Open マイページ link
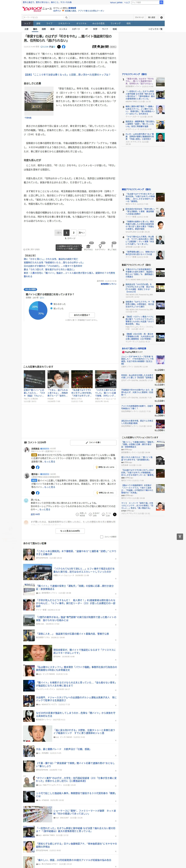The width and height of the screenshot is (186, 868). (x=139, y=17)
